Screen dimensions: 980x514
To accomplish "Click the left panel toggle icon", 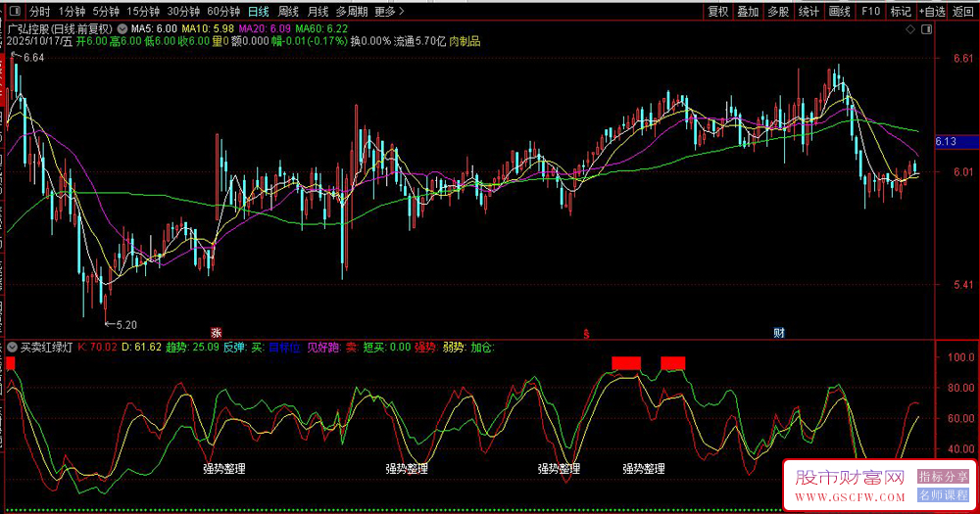I will (14, 12).
